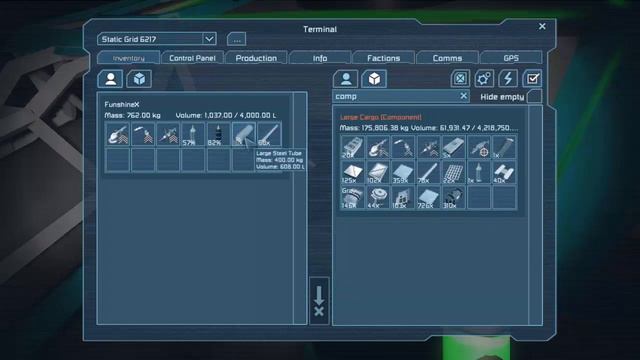Select the welder in FunshineX inventory
The image size is (640, 360).
pos(143,134)
